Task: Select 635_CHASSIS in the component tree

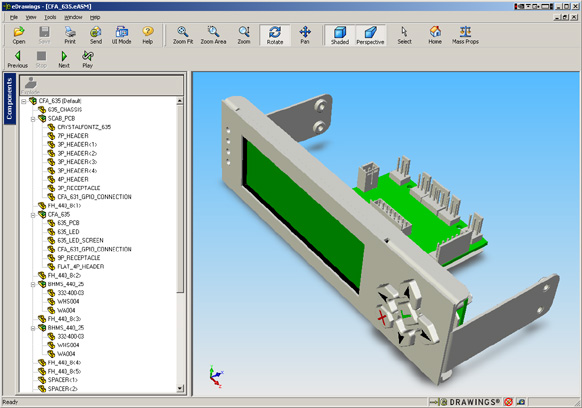Action: pyautogui.click(x=65, y=110)
